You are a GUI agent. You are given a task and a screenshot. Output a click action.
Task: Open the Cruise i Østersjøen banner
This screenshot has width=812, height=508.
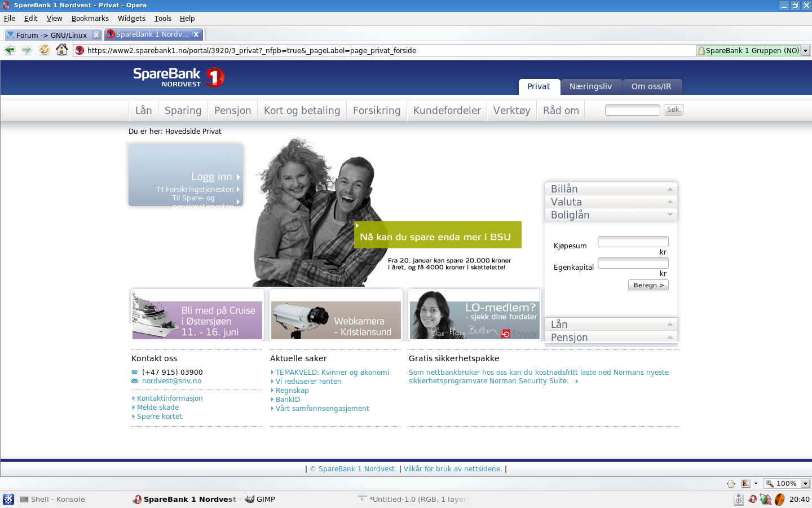point(197,316)
